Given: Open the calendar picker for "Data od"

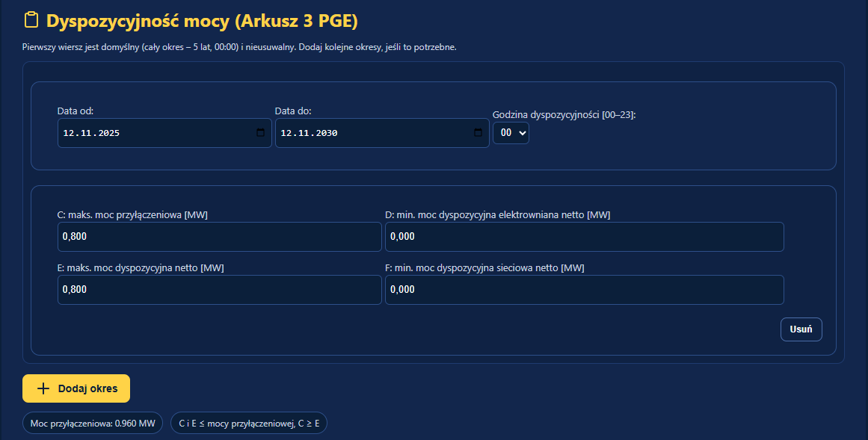Looking at the screenshot, I should click(260, 133).
